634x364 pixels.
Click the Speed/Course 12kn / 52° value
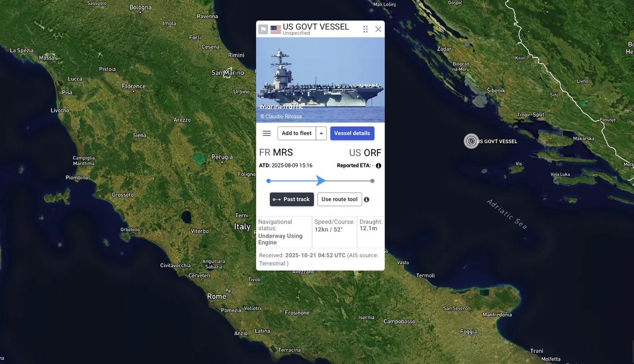329,229
